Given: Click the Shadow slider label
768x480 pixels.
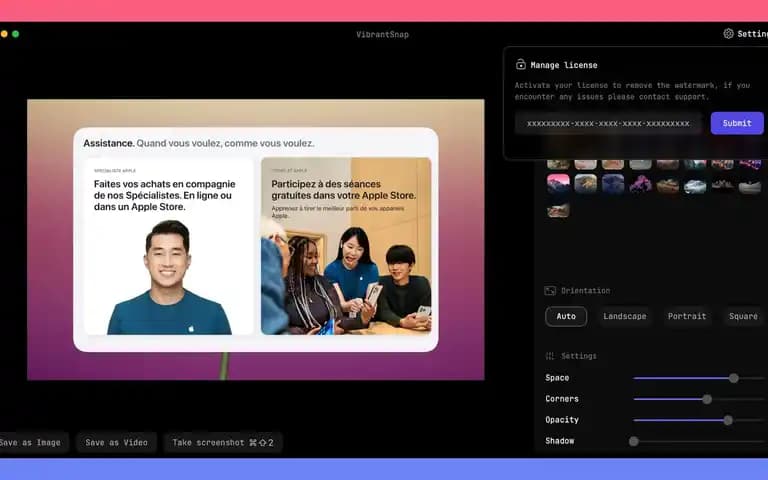Looking at the screenshot, I should 559,441.
